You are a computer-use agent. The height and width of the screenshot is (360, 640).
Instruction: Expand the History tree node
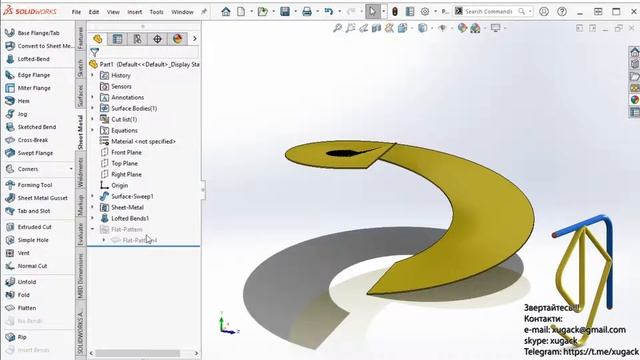pos(92,76)
